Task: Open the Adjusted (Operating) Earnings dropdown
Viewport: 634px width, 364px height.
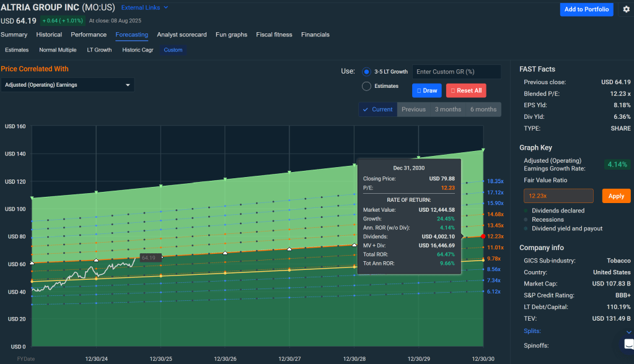Action: click(68, 85)
